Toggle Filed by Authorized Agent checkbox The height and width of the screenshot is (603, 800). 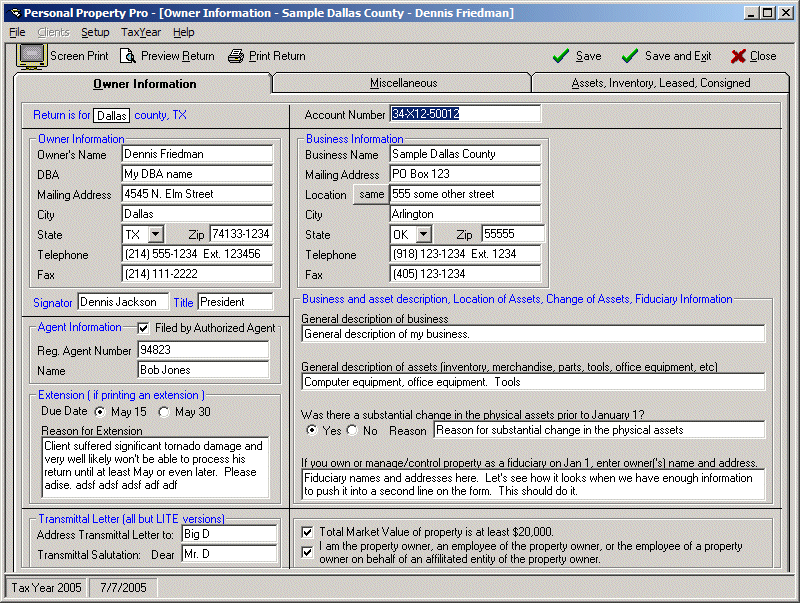[143, 328]
